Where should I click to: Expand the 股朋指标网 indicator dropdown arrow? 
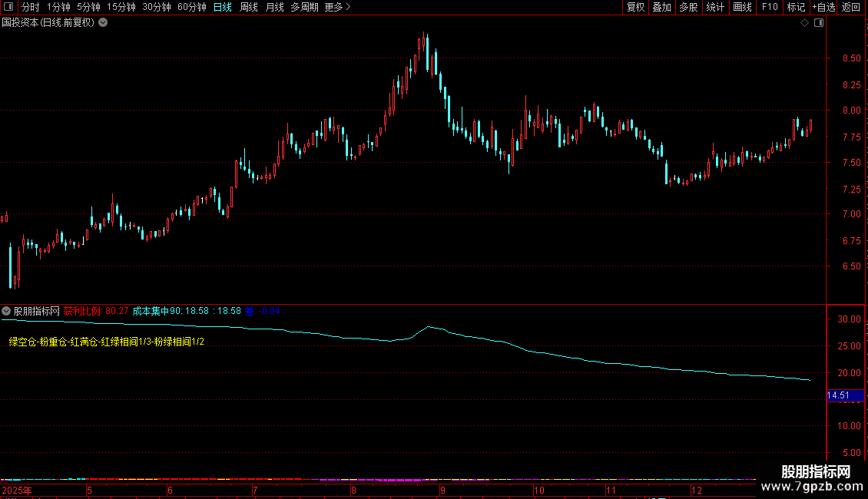pyautogui.click(x=7, y=312)
